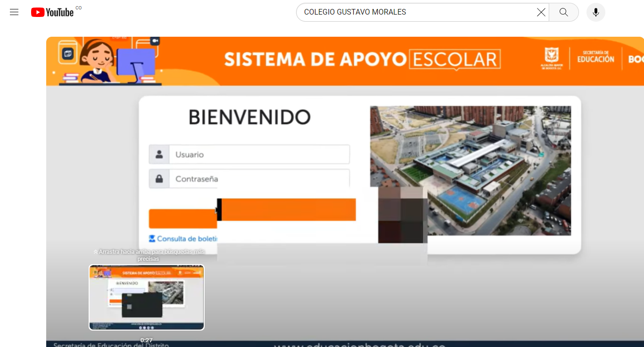Viewport: 644px width, 347px height.
Task: Click into the Contraseña input field
Action: [x=259, y=178]
